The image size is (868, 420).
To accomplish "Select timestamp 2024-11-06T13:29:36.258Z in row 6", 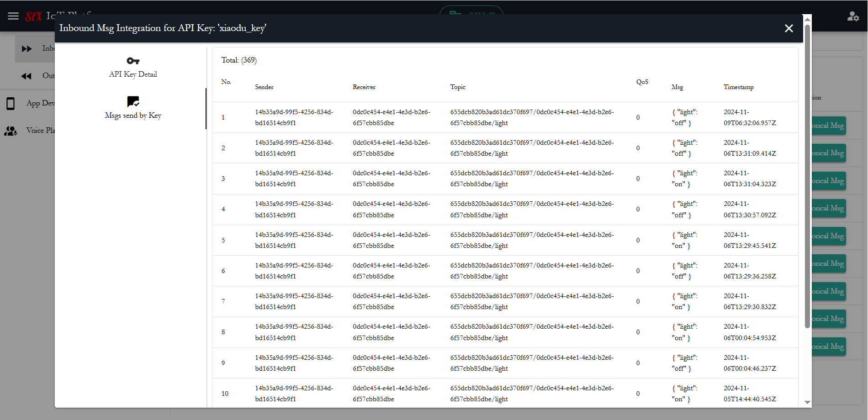I will [x=750, y=271].
